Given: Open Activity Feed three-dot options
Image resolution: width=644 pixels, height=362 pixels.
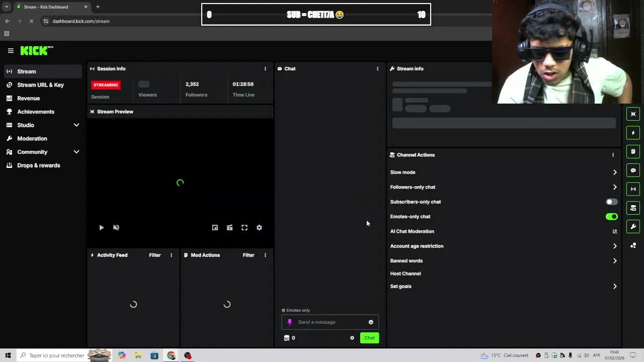Looking at the screenshot, I should point(171,255).
